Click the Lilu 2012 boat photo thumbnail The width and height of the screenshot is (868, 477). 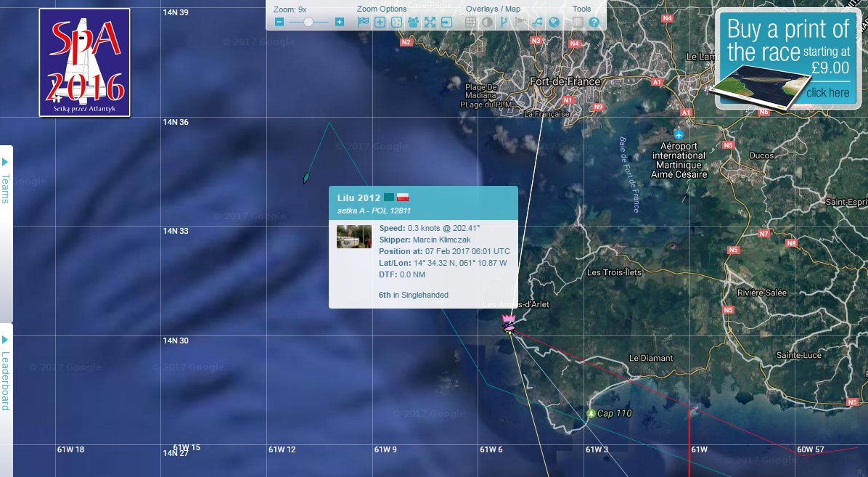354,237
